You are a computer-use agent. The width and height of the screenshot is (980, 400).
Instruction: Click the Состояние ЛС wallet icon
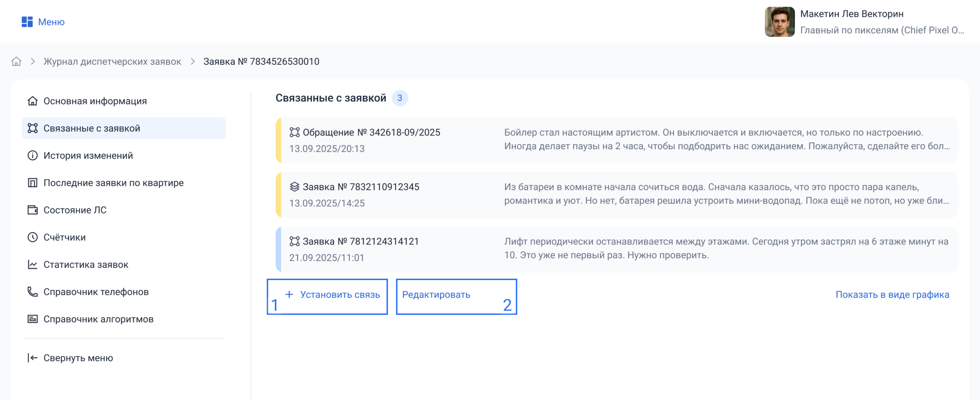pyautogui.click(x=33, y=210)
